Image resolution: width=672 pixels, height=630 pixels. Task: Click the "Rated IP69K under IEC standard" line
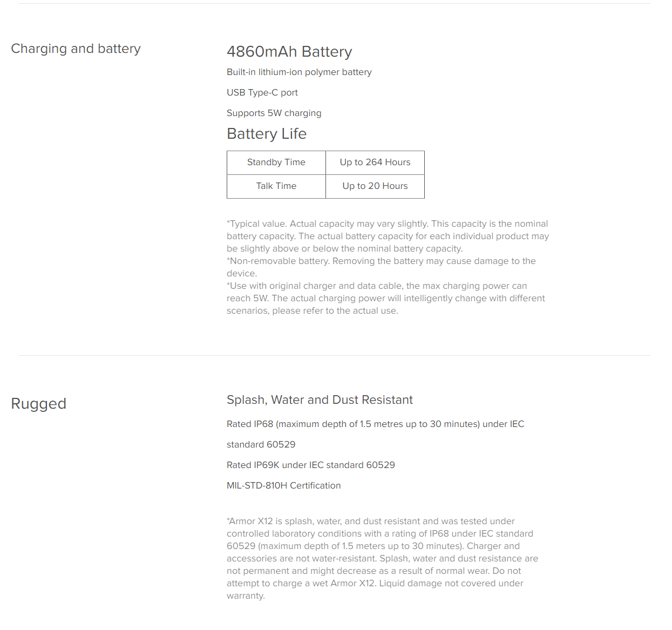(310, 465)
